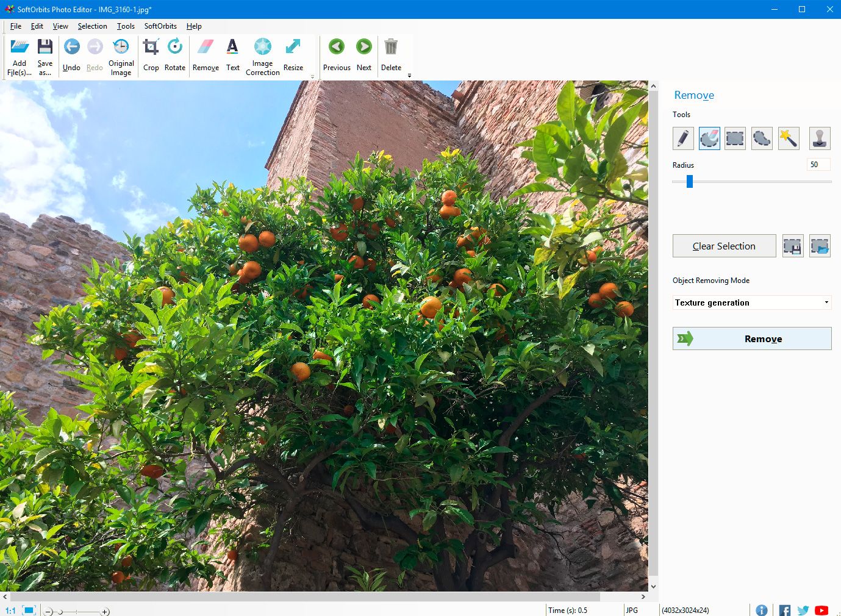
Task: Click the Remove panel heading
Action: coord(694,95)
